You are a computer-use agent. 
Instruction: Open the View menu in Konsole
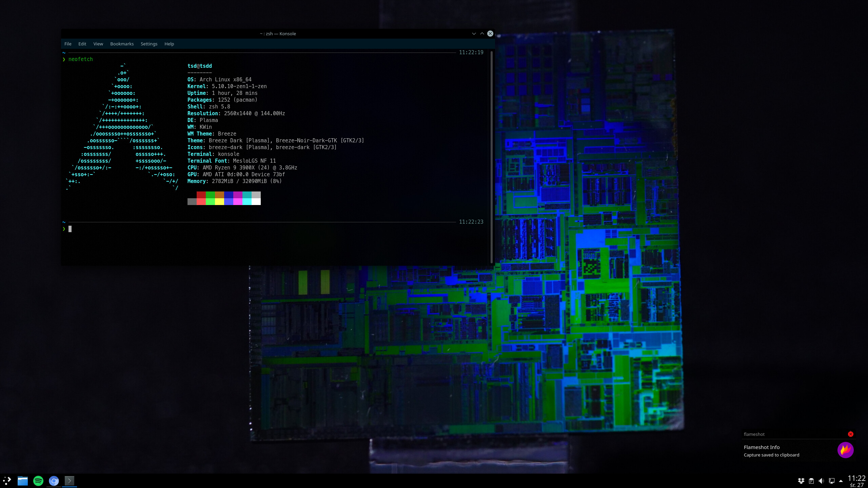[x=98, y=44]
